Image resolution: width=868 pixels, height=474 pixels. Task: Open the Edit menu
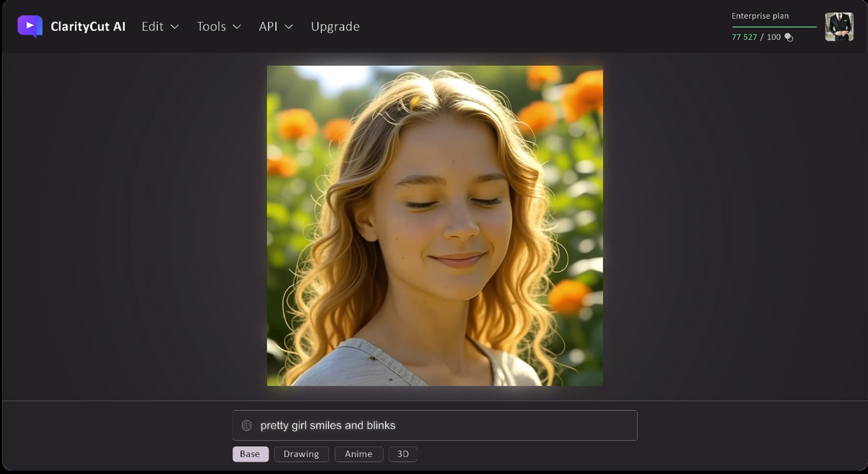click(153, 26)
